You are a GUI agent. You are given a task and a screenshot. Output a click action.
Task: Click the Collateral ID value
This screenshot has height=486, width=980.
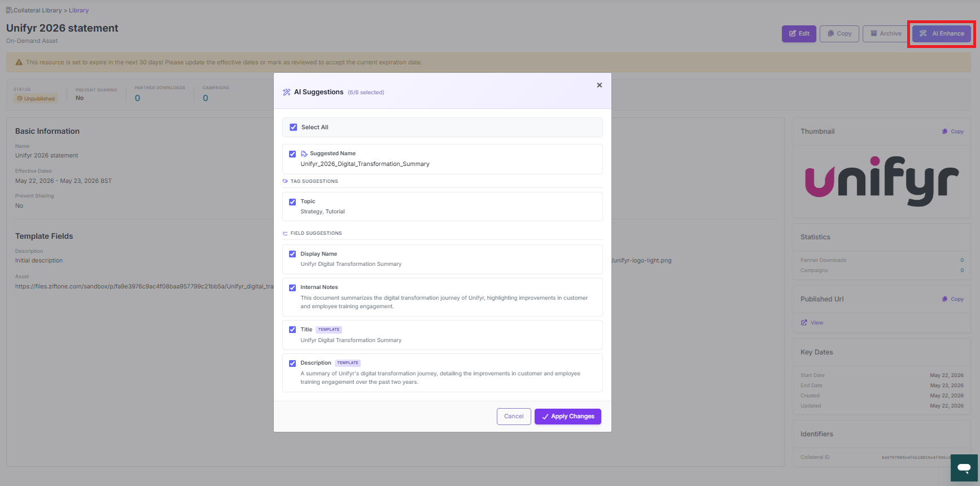916,458
